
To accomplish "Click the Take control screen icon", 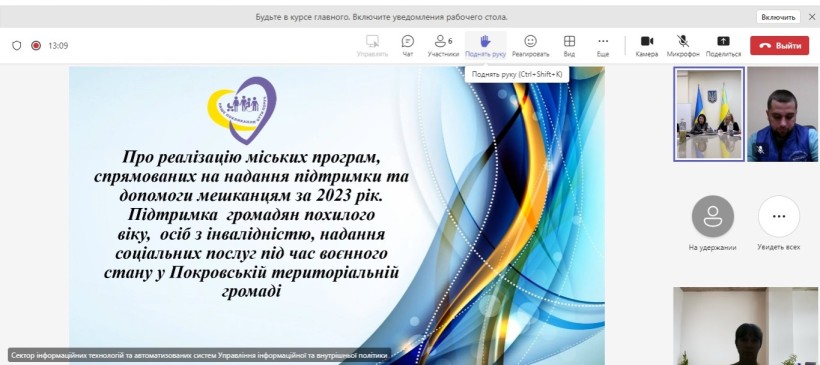I will (x=372, y=41).
